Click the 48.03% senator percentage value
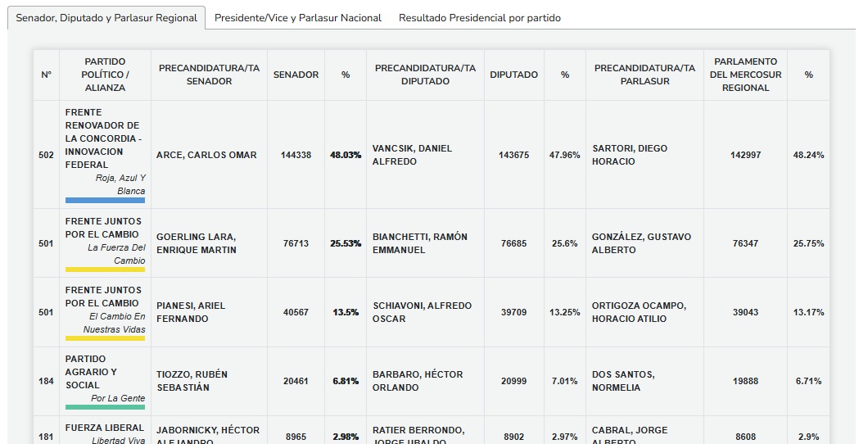 pyautogui.click(x=346, y=155)
